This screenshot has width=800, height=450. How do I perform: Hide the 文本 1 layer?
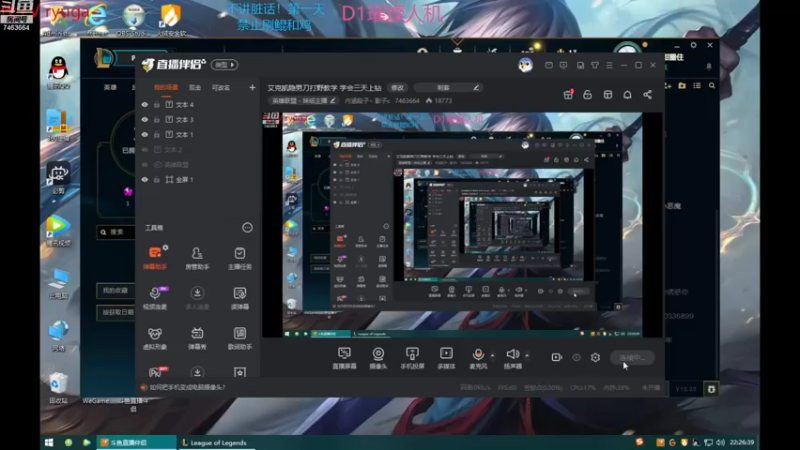point(145,135)
